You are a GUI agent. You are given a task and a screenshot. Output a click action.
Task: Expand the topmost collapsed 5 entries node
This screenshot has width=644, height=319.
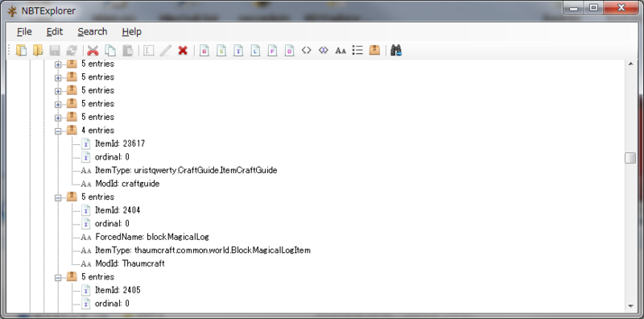point(58,64)
